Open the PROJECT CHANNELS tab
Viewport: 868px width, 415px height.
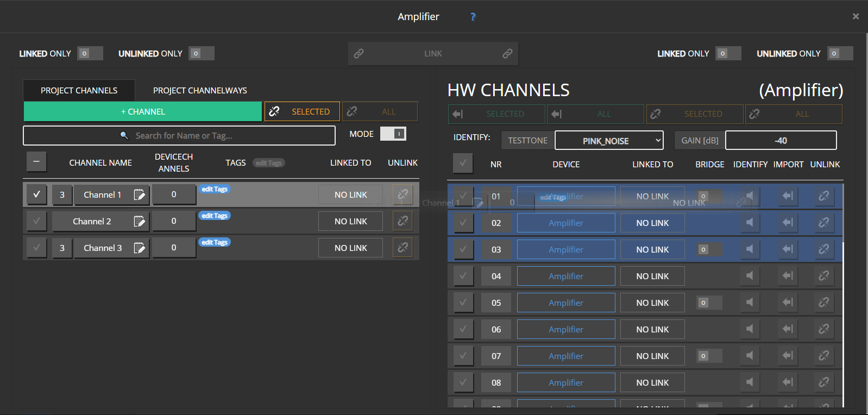coord(79,90)
